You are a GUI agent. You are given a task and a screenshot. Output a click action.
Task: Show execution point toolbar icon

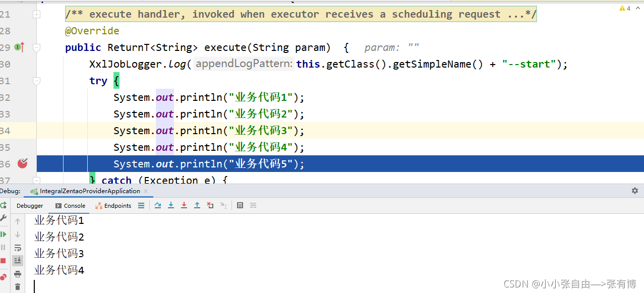pos(141,205)
